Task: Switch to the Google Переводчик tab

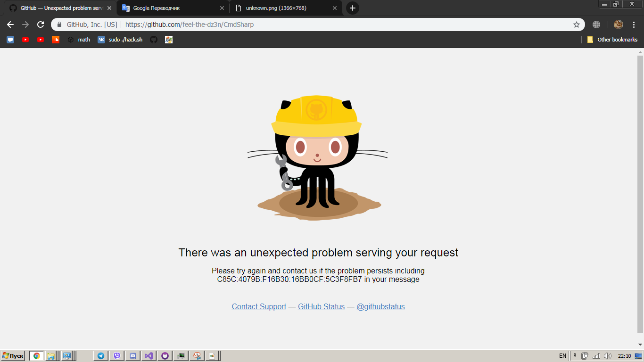Action: click(x=173, y=8)
